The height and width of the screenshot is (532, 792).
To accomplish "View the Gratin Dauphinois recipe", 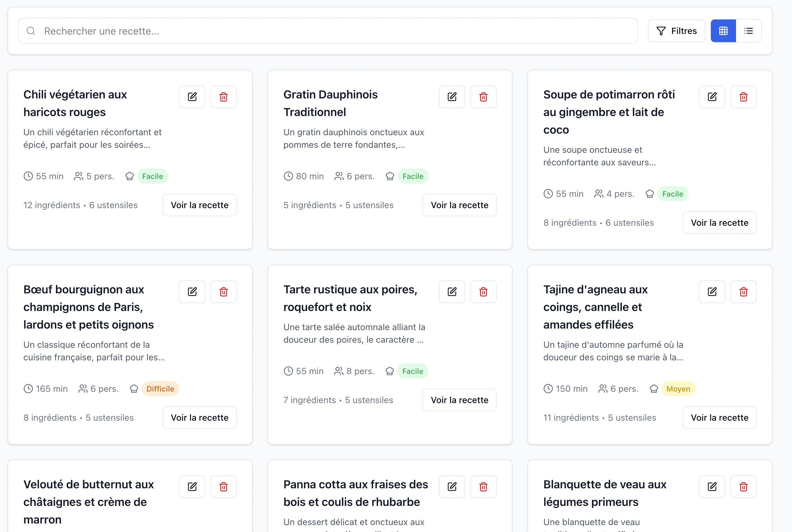I will tap(459, 205).
